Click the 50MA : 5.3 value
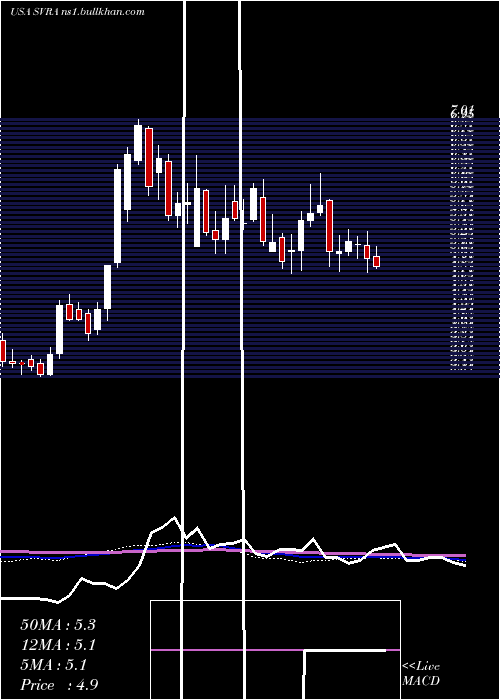The width and height of the screenshot is (500, 700). pyautogui.click(x=58, y=625)
